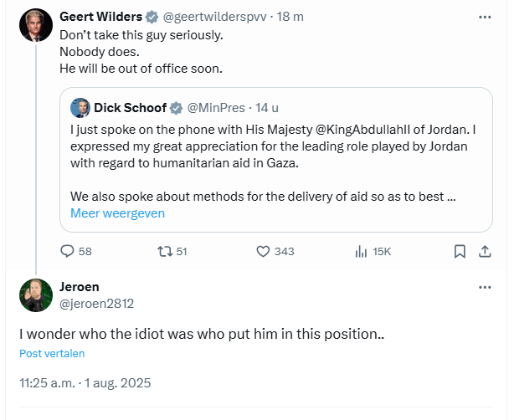This screenshot has width=514, height=420.
Task: Like the tweet with 343 likes
Action: [262, 251]
